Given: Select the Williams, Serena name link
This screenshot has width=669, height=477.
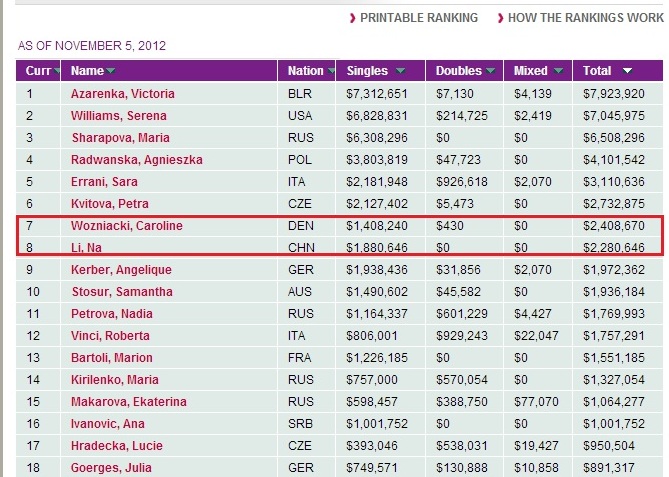Looking at the screenshot, I should click(x=119, y=116).
